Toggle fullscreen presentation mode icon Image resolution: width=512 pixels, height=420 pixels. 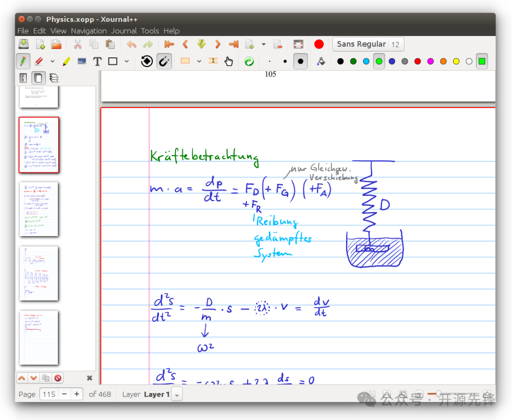(299, 44)
